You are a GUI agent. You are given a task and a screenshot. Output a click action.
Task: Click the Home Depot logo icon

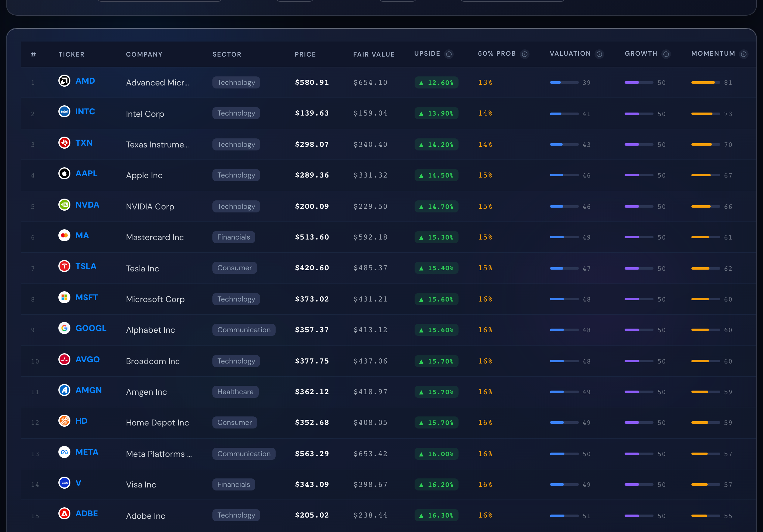tap(64, 421)
